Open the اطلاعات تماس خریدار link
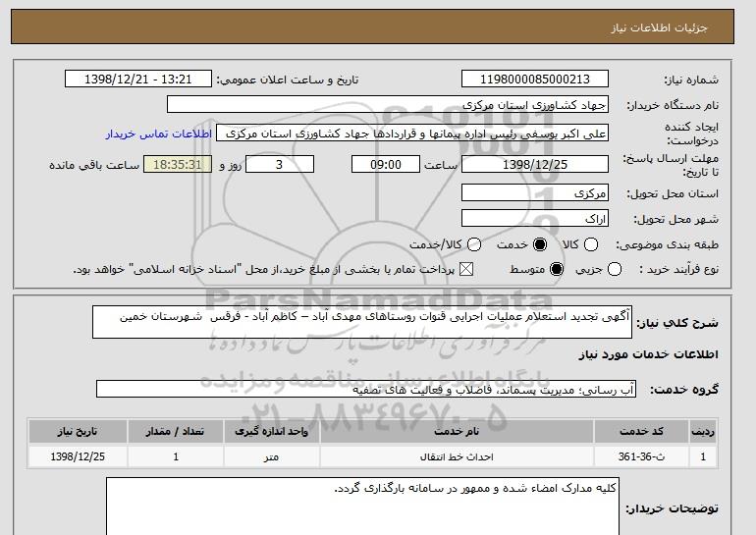 tap(159, 134)
